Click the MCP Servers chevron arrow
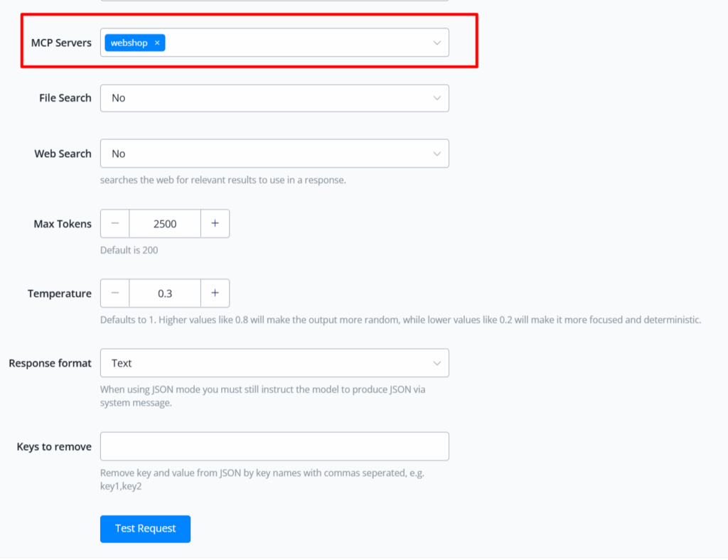Screen dimensions: 728x560 click(437, 43)
